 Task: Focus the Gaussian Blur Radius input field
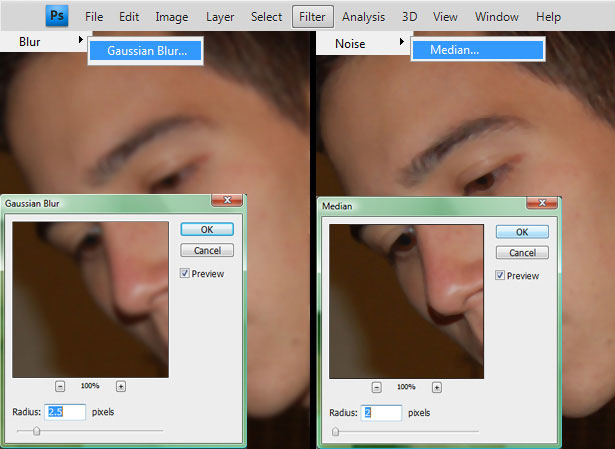65,412
